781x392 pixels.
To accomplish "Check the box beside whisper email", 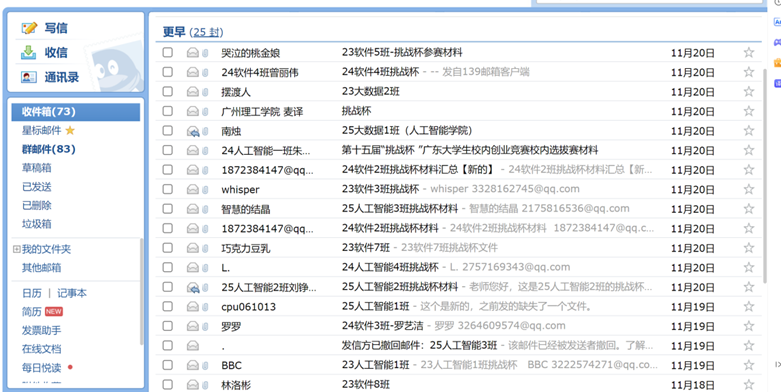I will 168,189.
